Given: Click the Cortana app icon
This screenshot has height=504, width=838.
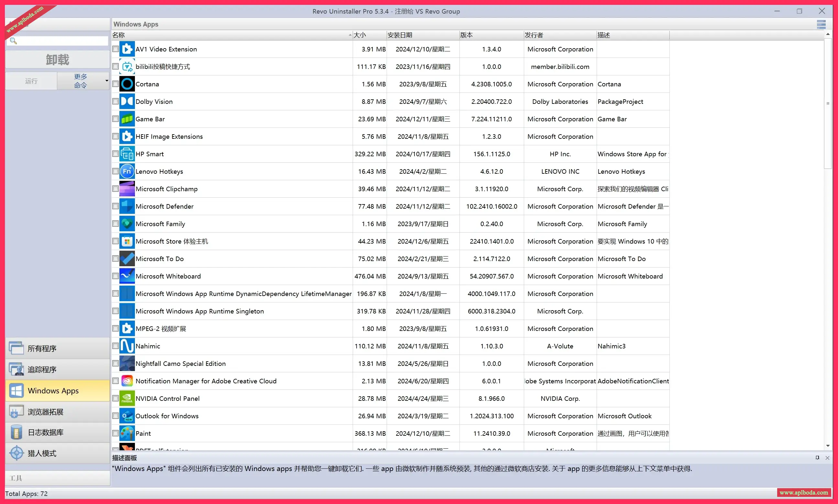Looking at the screenshot, I should [127, 84].
